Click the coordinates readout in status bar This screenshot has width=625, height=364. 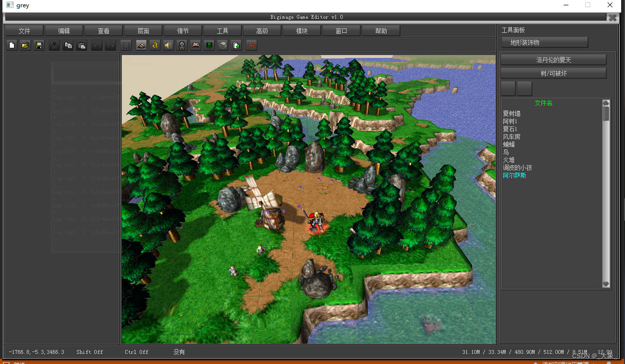[36, 352]
